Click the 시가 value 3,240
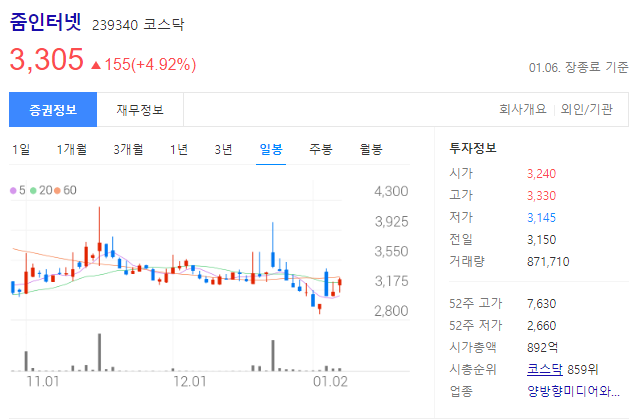Image resolution: width=638 pixels, height=419 pixels. point(541,174)
